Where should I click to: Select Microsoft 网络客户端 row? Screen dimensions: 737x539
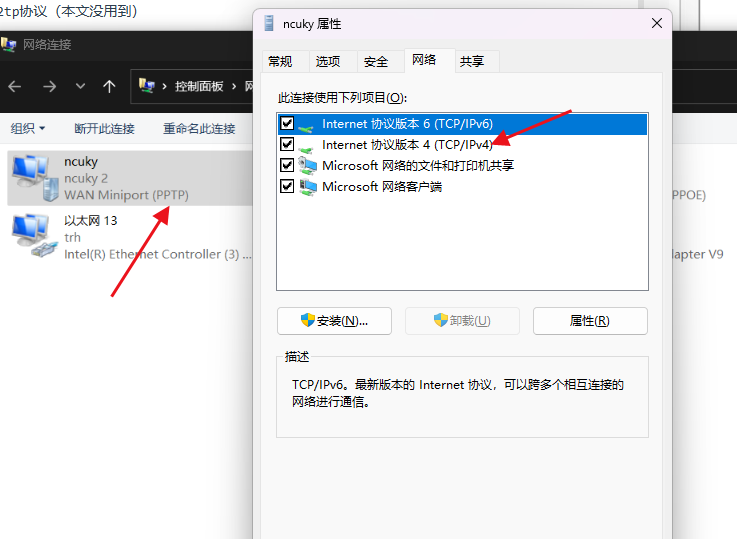coord(462,187)
